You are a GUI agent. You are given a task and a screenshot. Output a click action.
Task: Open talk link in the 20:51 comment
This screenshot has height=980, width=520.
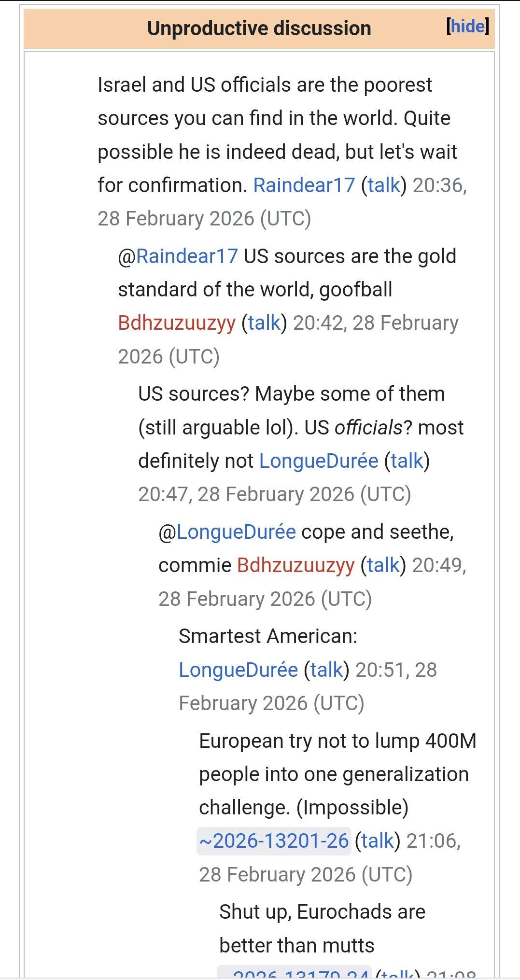pos(326,670)
